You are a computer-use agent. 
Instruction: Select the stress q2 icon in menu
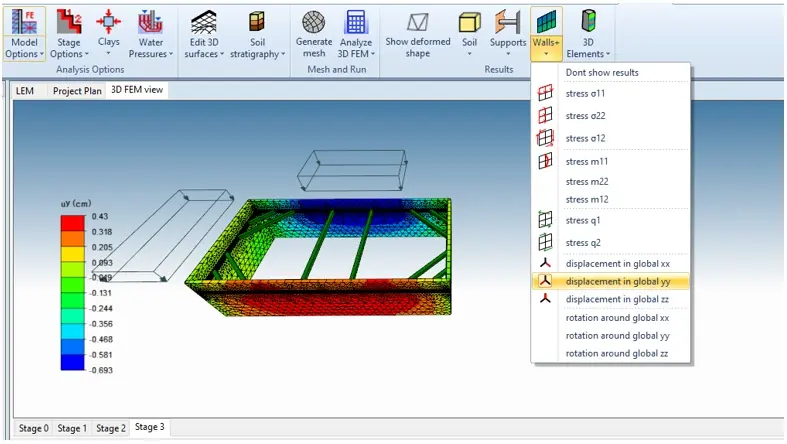pyautogui.click(x=546, y=242)
